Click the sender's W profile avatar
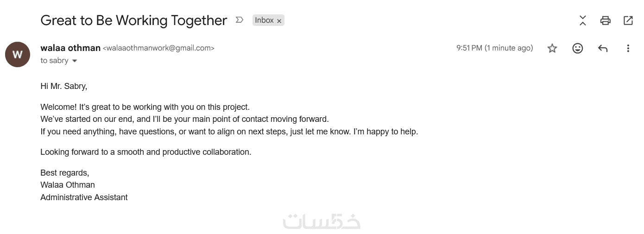 click(18, 54)
